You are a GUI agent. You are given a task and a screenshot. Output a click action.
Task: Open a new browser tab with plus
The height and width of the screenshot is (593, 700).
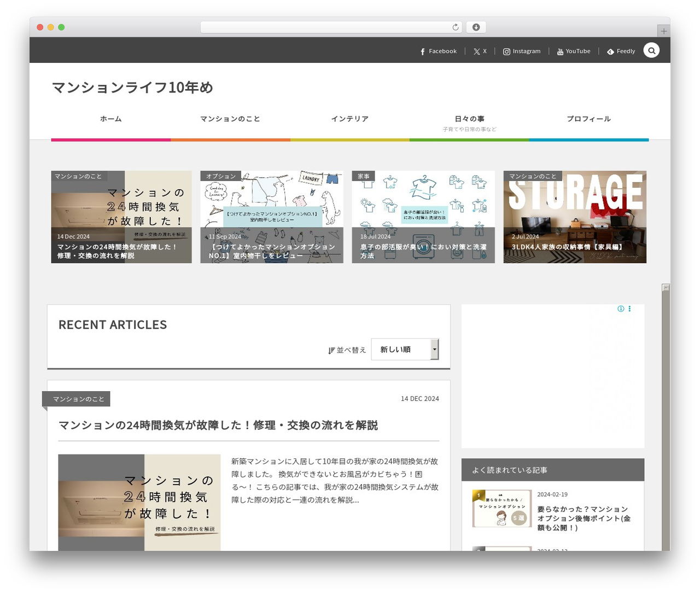(663, 31)
